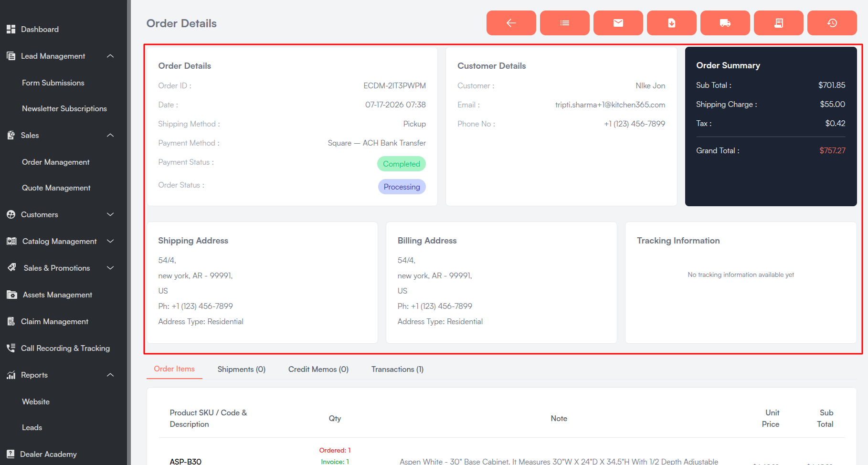
Task: Open Newsletter Subscriptions page
Action: pyautogui.click(x=64, y=108)
